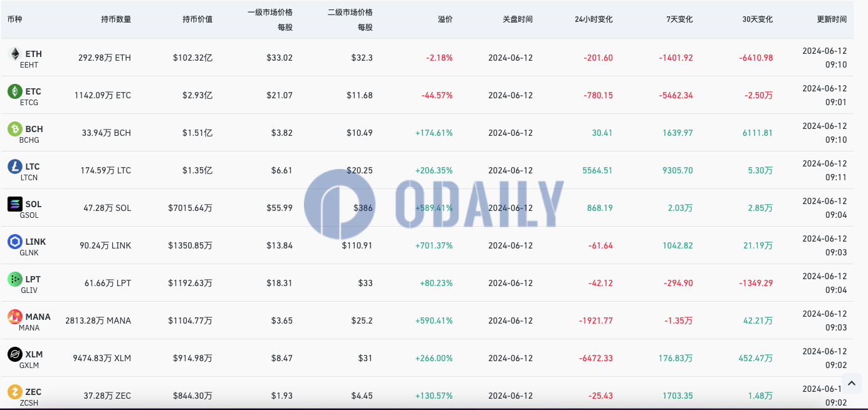Click the 176.83万 7-day change cell
The height and width of the screenshot is (410, 868).
[676, 358]
